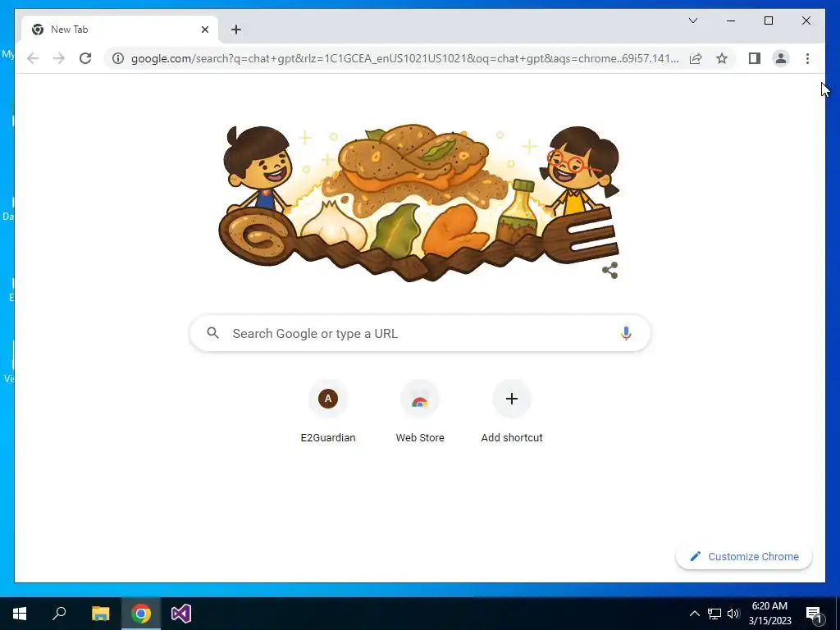This screenshot has width=840, height=630.
Task: View site information icon in address bar
Action: pos(118,58)
